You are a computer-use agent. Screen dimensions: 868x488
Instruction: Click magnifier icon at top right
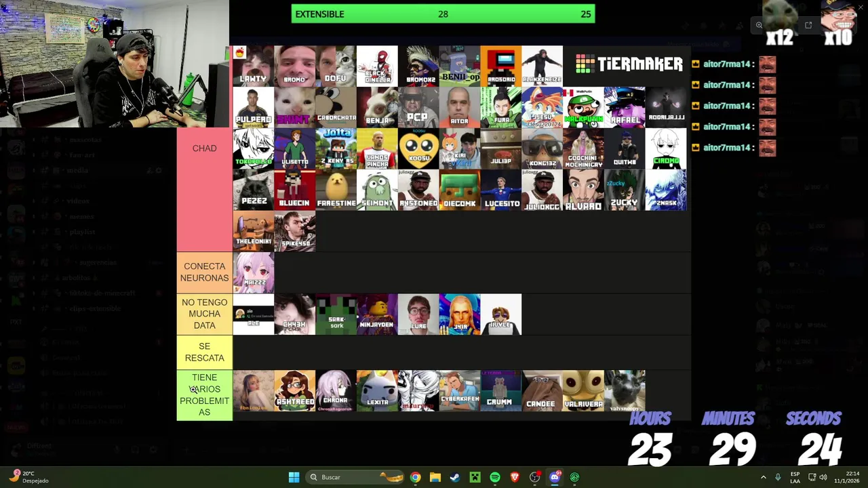click(759, 25)
